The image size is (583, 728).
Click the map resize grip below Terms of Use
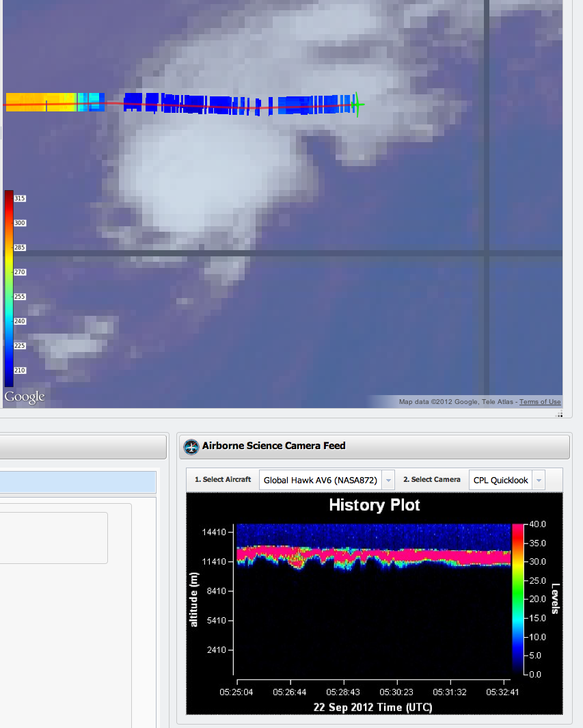point(560,414)
